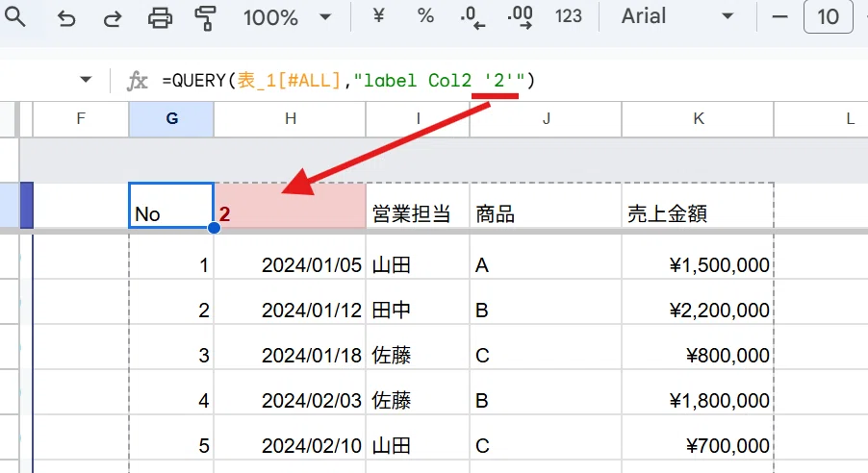The width and height of the screenshot is (868, 473).
Task: Select the No cell with value 2
Action: pyautogui.click(x=171, y=302)
